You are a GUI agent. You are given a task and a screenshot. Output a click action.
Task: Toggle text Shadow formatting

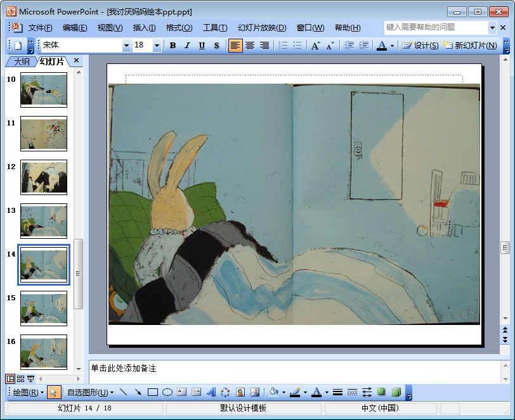pyautogui.click(x=216, y=45)
